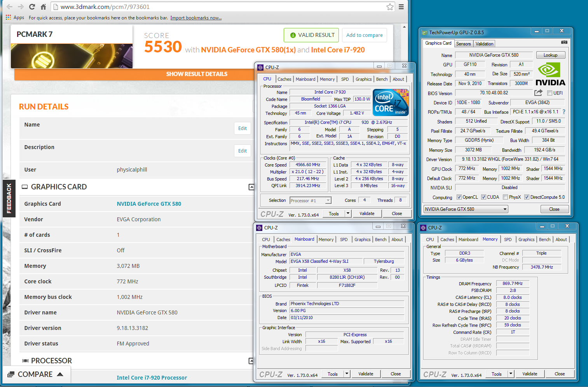Toggle the CUDA checkbox
Viewport: 588px width, 387px height.
coord(483,197)
